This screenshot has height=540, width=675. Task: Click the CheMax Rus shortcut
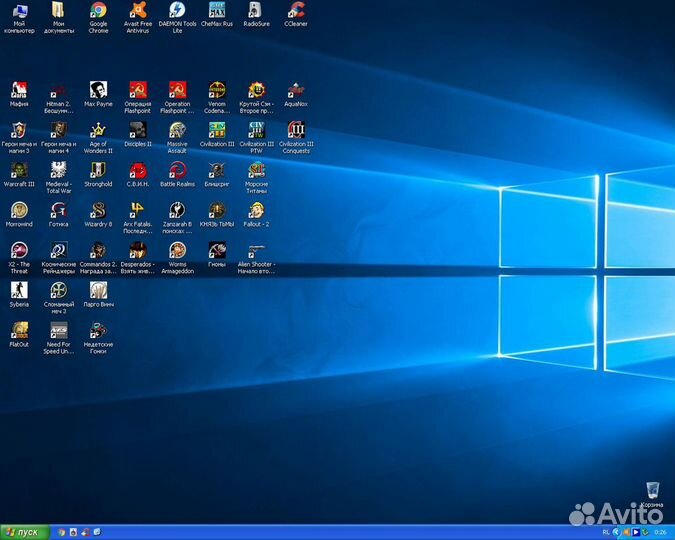pos(217,15)
